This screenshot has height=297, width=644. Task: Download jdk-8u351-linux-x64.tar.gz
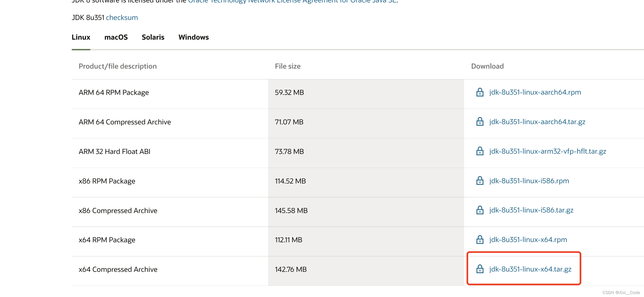pyautogui.click(x=530, y=269)
